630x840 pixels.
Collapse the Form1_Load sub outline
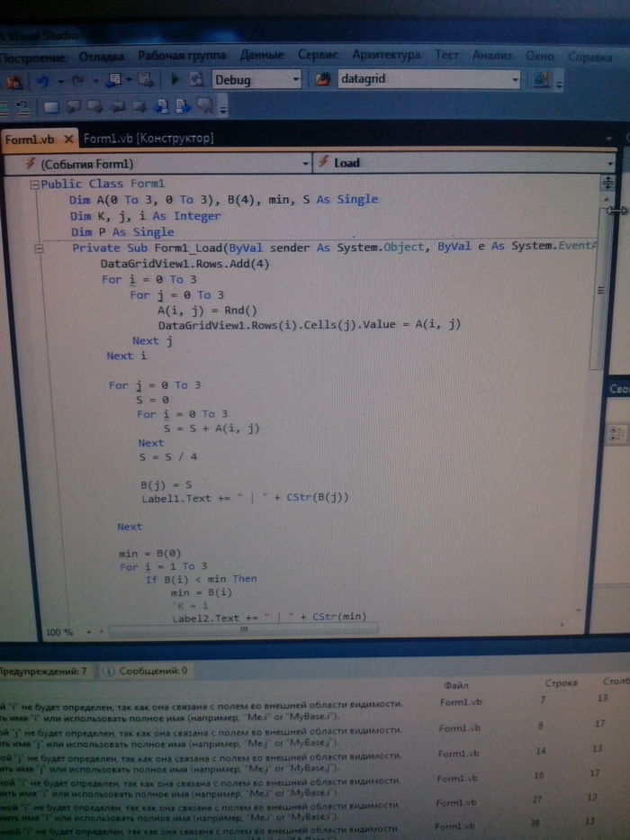(37, 248)
